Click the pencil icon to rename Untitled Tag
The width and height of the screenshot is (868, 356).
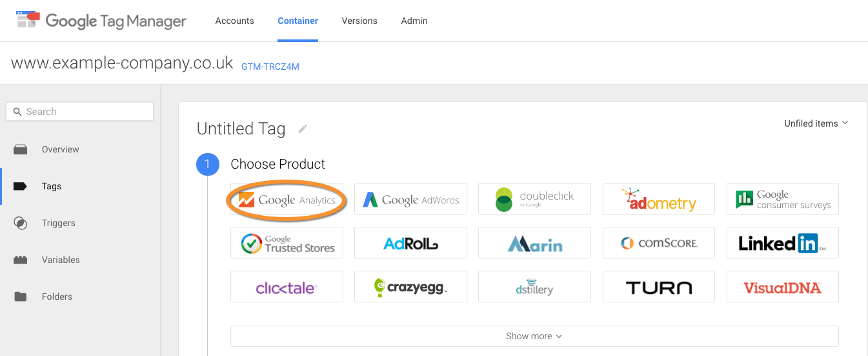pos(303,129)
